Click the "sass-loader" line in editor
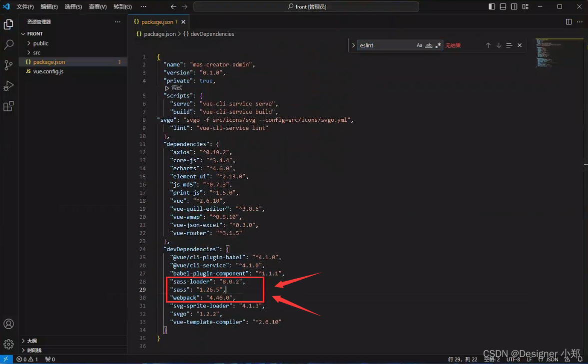The image size is (588, 364). tap(207, 282)
